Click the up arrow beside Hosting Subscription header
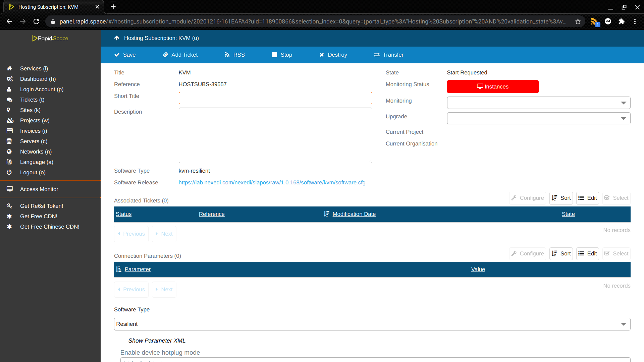Screen dimensions: 644x362 point(117,38)
